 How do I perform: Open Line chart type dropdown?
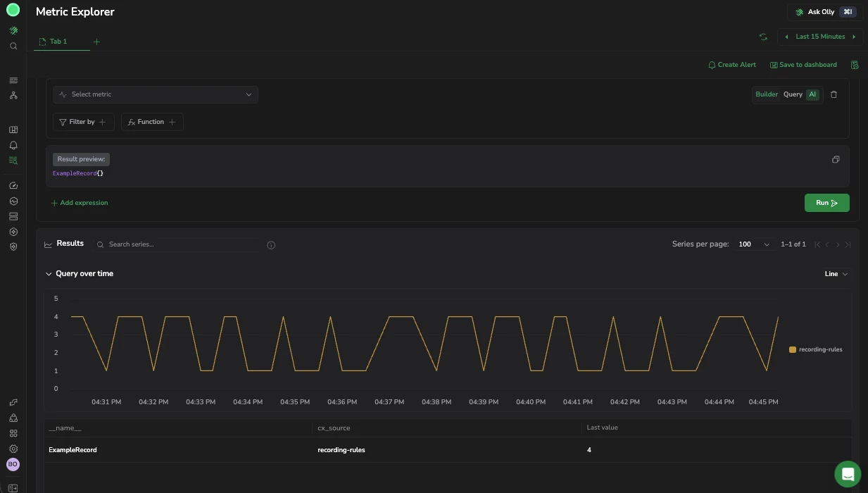pyautogui.click(x=836, y=274)
